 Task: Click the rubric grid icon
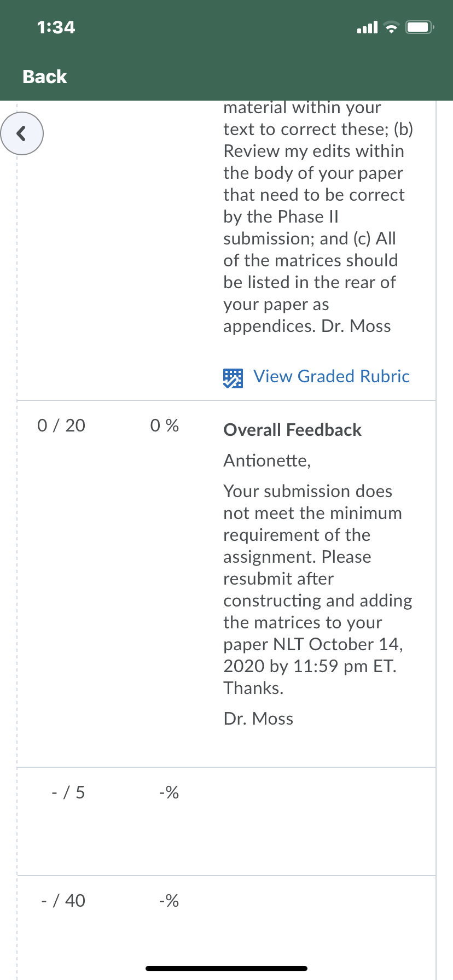(233, 378)
